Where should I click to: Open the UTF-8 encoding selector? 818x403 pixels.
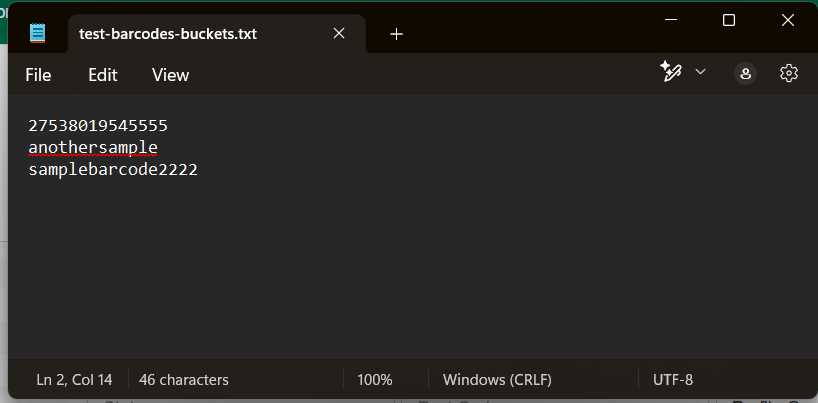673,380
